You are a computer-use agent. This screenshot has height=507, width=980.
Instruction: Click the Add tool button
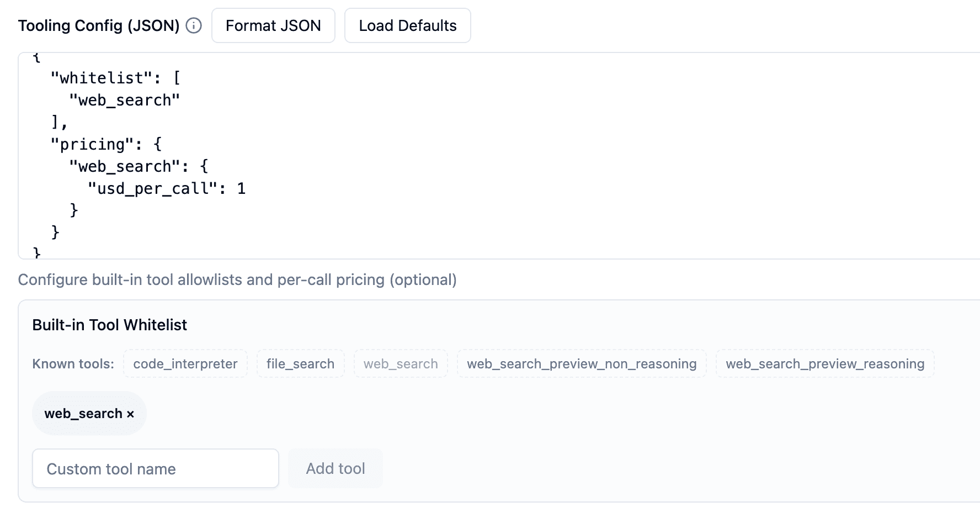click(335, 468)
